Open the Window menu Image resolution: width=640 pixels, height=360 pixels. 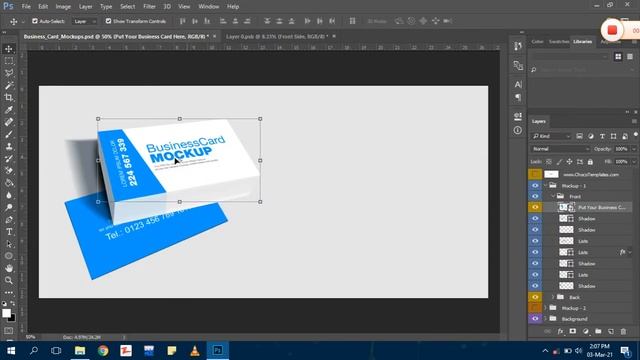click(x=209, y=7)
